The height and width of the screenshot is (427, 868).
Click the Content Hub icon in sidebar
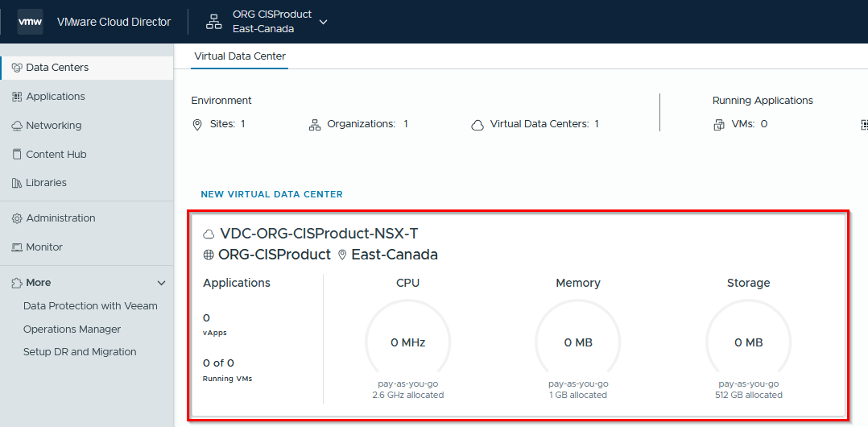click(x=17, y=155)
